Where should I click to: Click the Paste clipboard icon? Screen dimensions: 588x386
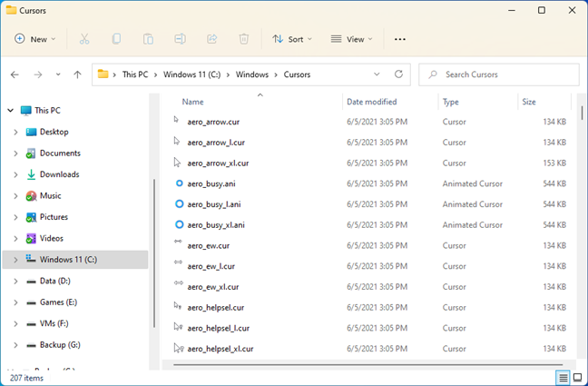coord(148,39)
